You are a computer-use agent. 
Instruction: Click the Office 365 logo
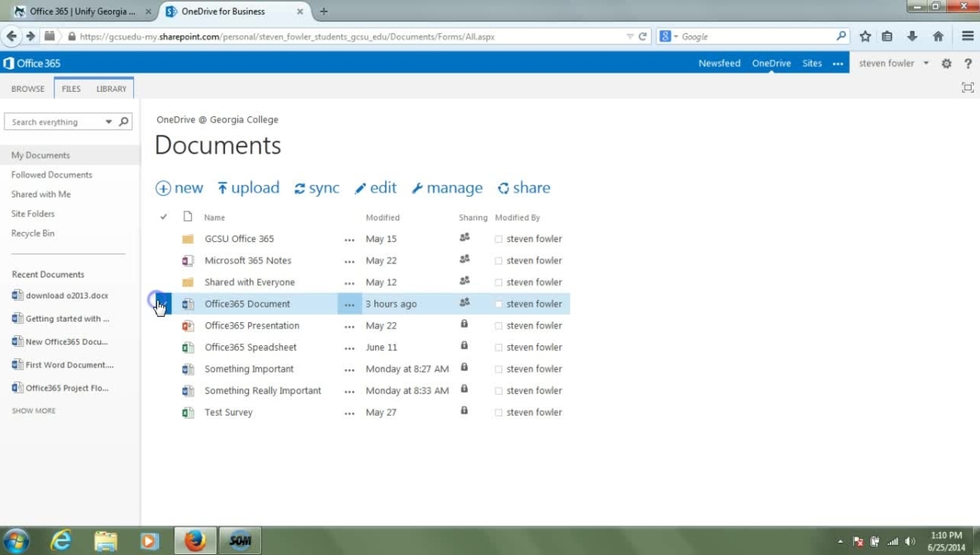32,64
